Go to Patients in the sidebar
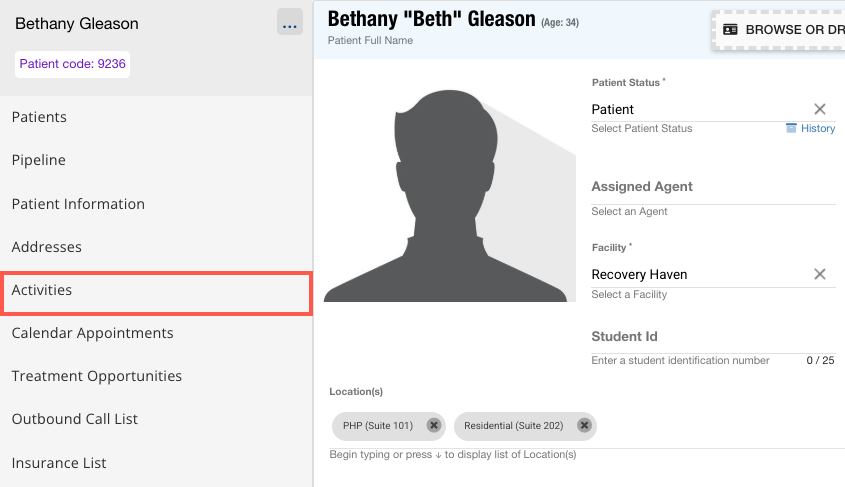845x487 pixels. (39, 117)
